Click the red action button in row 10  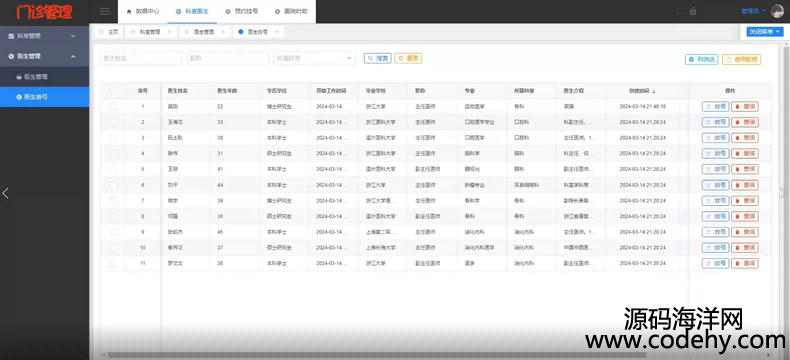point(745,248)
